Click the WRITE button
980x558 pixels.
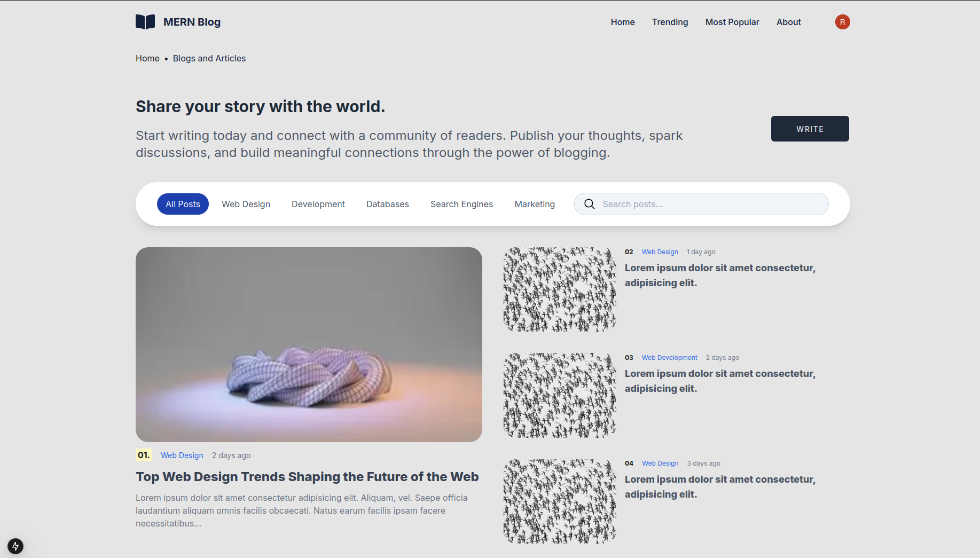click(x=810, y=129)
